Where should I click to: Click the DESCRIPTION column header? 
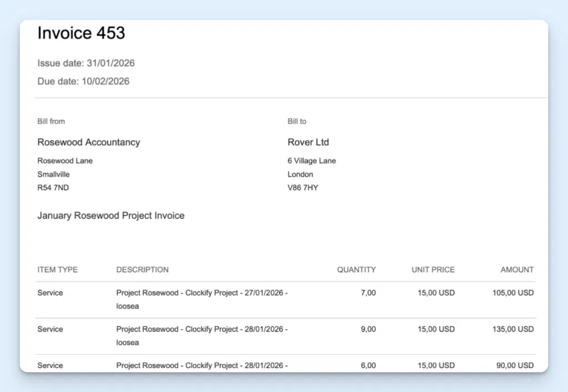142,269
